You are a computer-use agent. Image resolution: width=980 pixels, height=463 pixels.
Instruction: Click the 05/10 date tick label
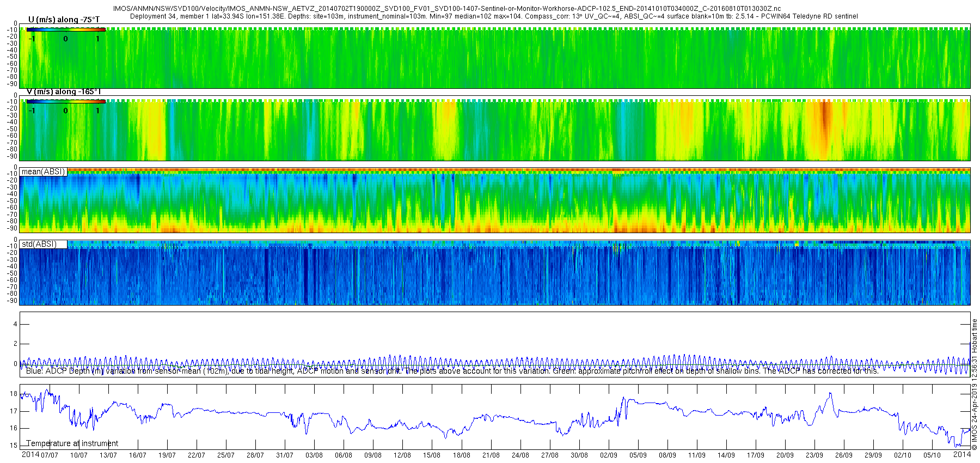click(932, 455)
